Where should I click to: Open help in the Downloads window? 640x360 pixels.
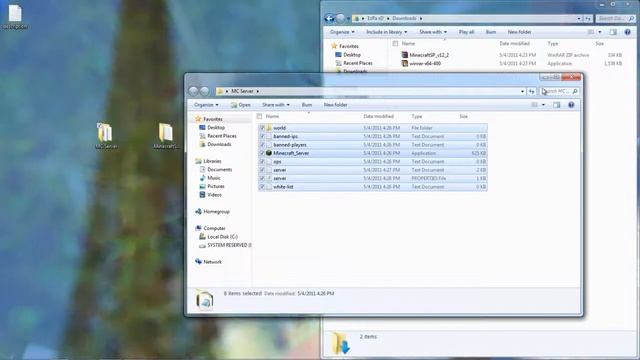tap(627, 32)
